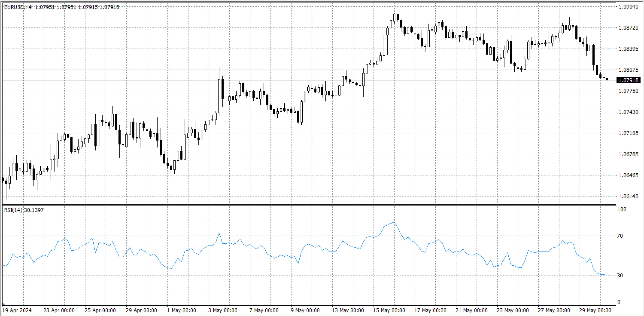Click the 1.08395 price scale label

[628, 49]
